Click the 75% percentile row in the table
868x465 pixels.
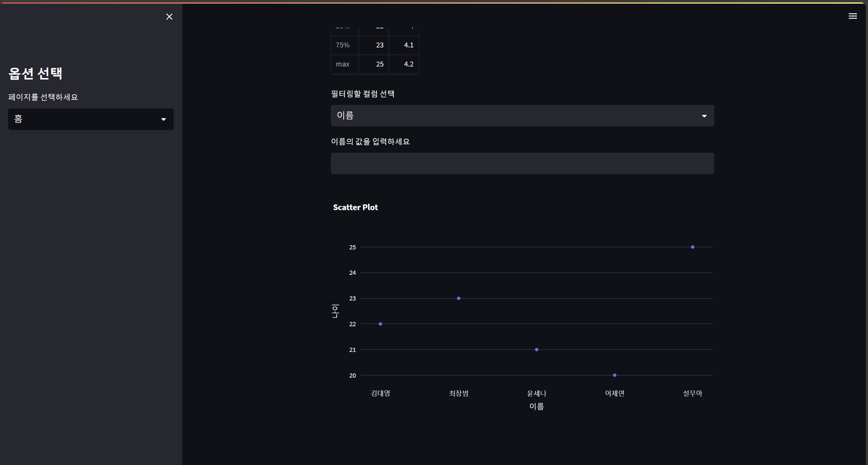click(343, 45)
